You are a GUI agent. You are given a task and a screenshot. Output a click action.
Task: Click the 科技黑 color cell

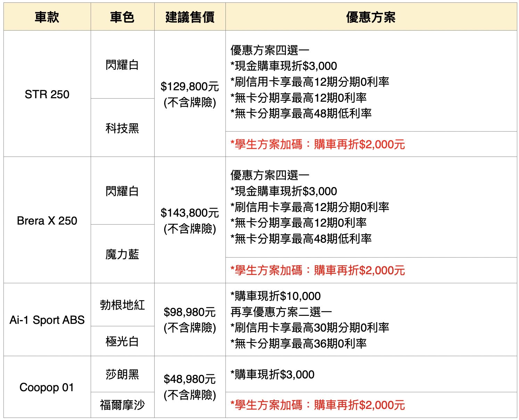pyautogui.click(x=122, y=128)
